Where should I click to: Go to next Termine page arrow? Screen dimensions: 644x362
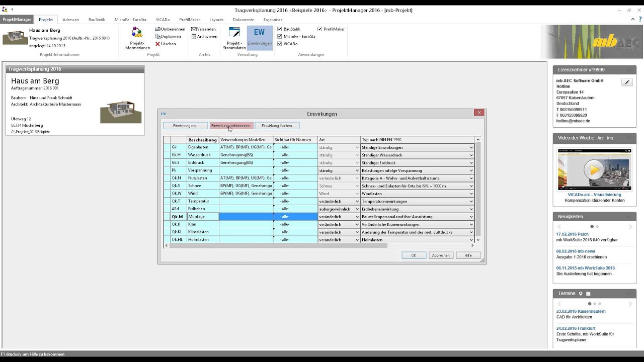[630, 304]
